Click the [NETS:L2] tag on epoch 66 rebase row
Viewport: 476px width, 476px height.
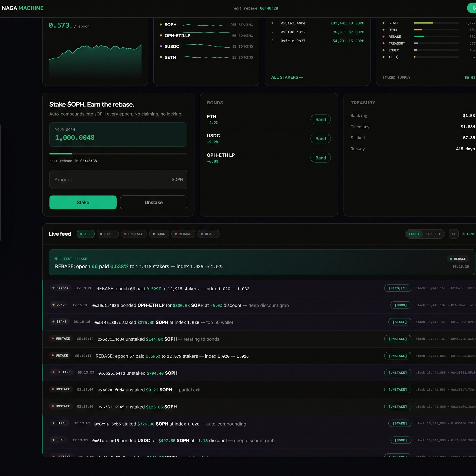click(x=398, y=288)
